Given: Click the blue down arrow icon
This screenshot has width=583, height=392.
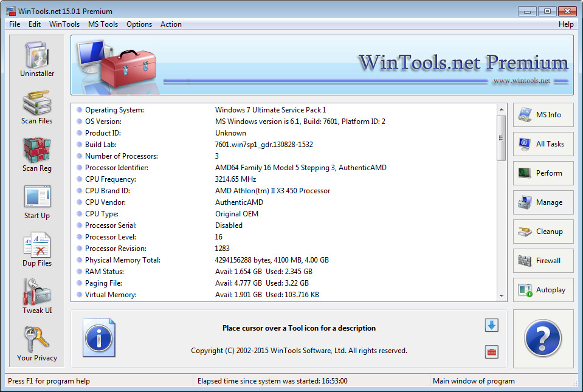Looking at the screenshot, I should click(x=492, y=326).
